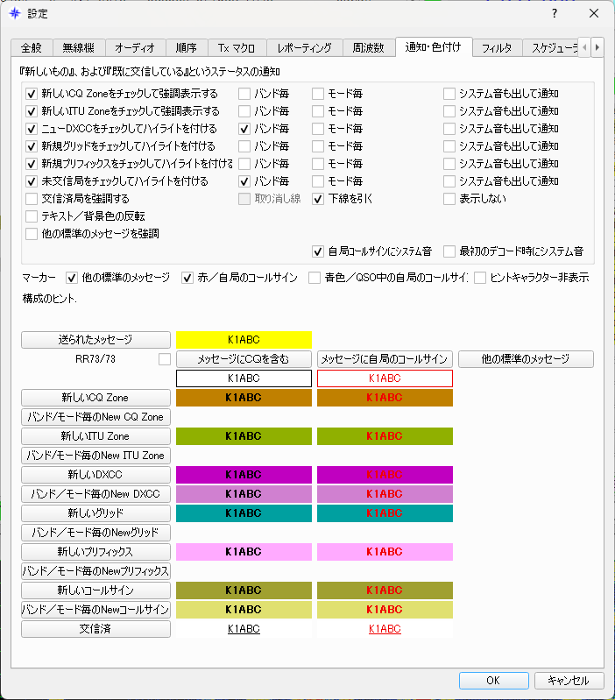
Task: Toggle the 下線を引く checkbox
Action: [319, 199]
